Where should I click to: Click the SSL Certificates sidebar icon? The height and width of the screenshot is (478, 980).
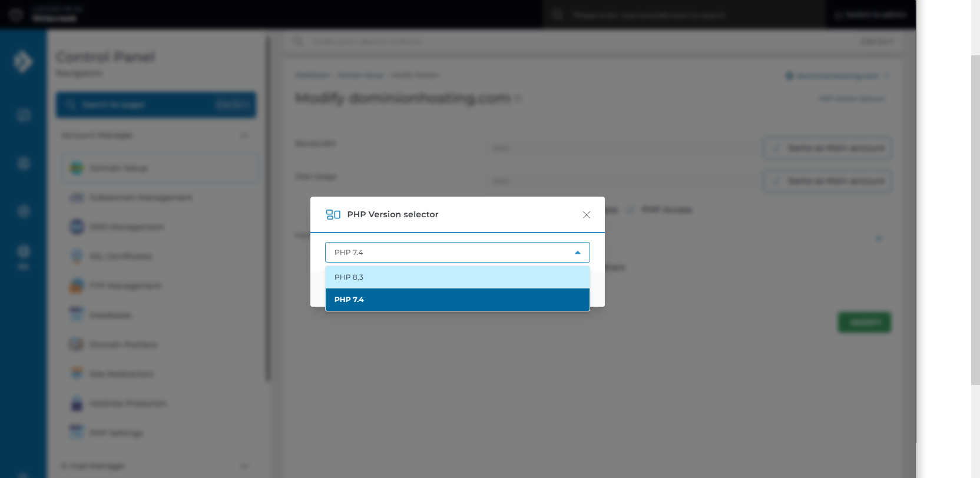[x=77, y=256]
